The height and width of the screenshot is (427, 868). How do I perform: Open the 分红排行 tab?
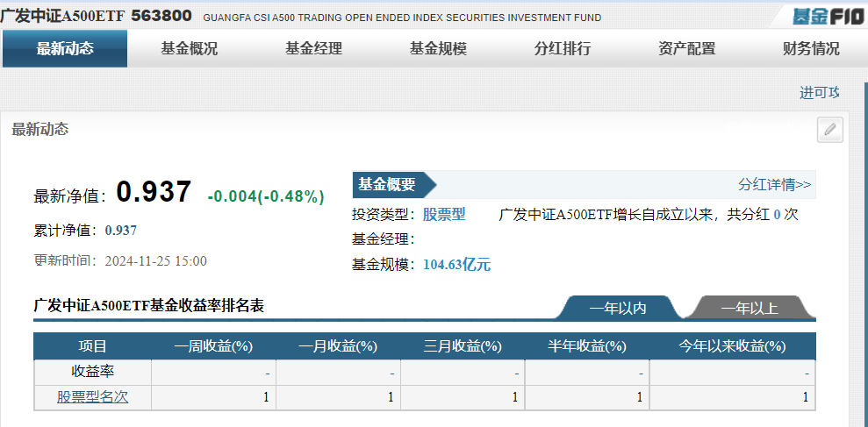pos(563,49)
